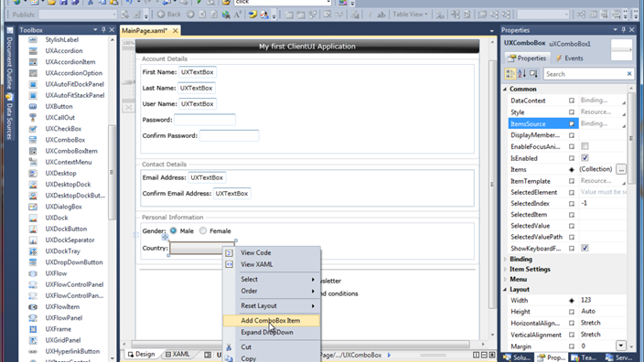Screen dimensions: 644x362
Task: Select UXCheckBox in the Toolbox
Action: (x=63, y=129)
